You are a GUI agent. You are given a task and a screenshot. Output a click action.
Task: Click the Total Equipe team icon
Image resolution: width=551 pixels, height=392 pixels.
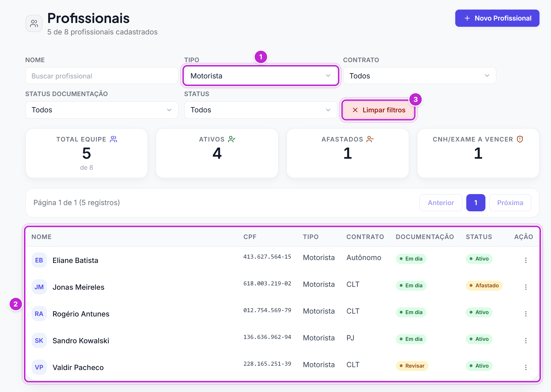pyautogui.click(x=113, y=139)
